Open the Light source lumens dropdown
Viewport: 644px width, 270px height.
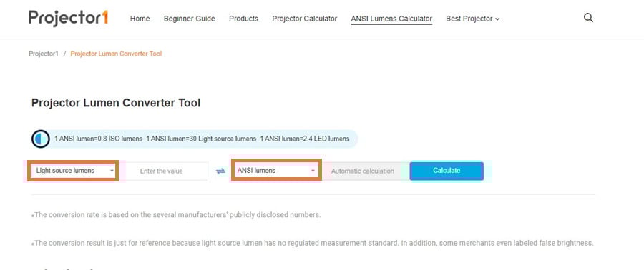coord(73,171)
